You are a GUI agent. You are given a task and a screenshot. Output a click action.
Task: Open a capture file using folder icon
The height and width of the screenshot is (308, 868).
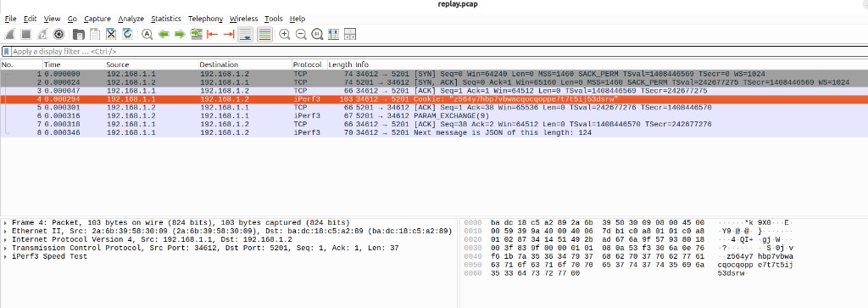tap(79, 34)
